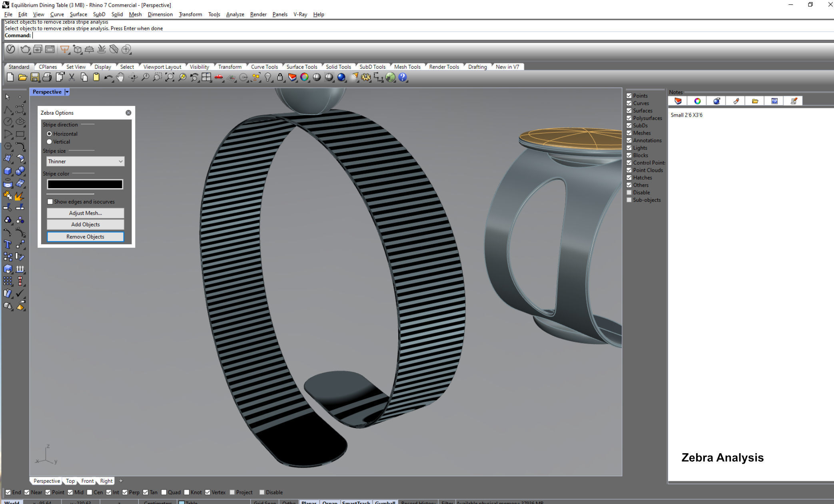
Task: Select Vertical stripe direction
Action: pyautogui.click(x=50, y=142)
